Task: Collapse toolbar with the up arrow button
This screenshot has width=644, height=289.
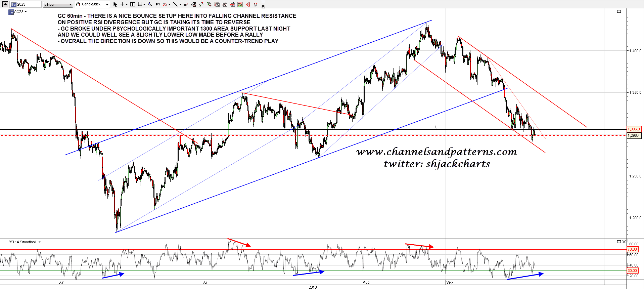Action: click(5, 4)
